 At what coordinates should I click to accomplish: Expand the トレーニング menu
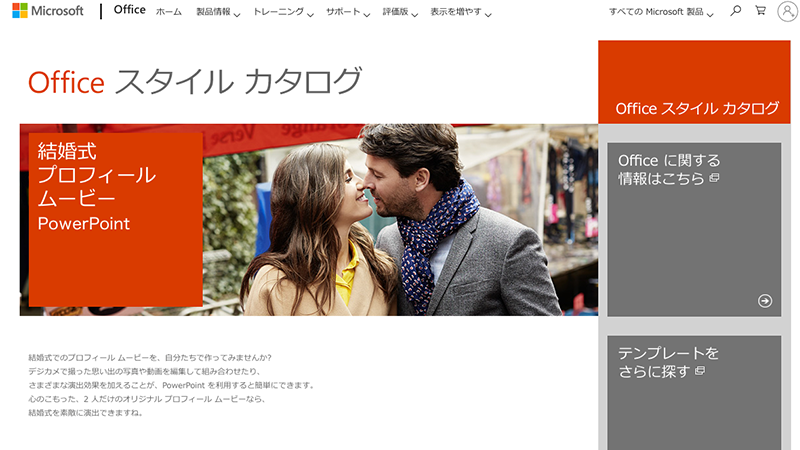(283, 12)
